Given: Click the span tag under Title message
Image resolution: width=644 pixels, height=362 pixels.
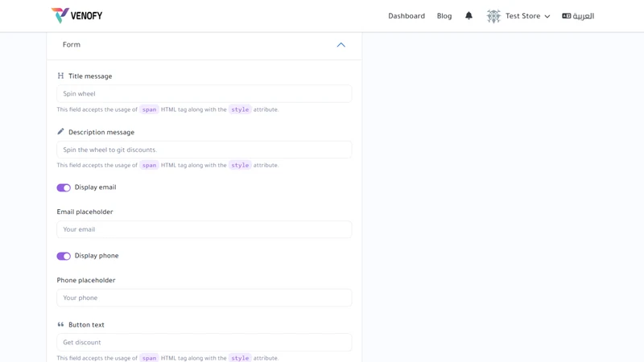Looking at the screenshot, I should click(149, 109).
